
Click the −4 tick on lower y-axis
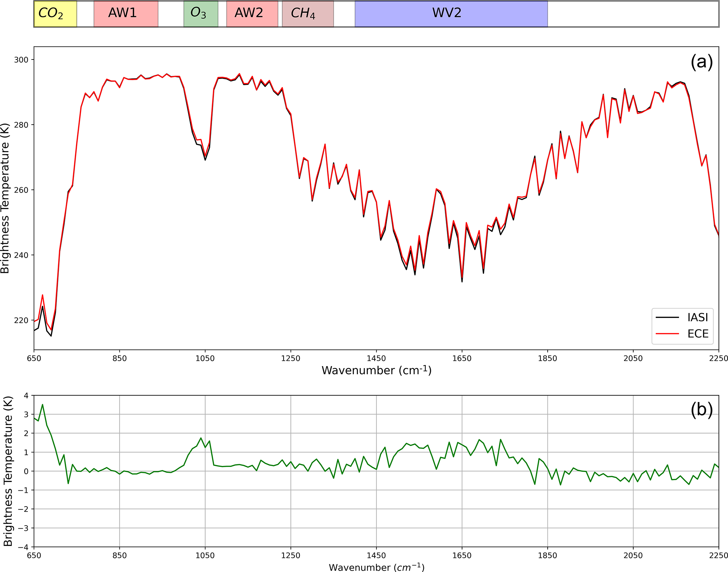pos(24,547)
